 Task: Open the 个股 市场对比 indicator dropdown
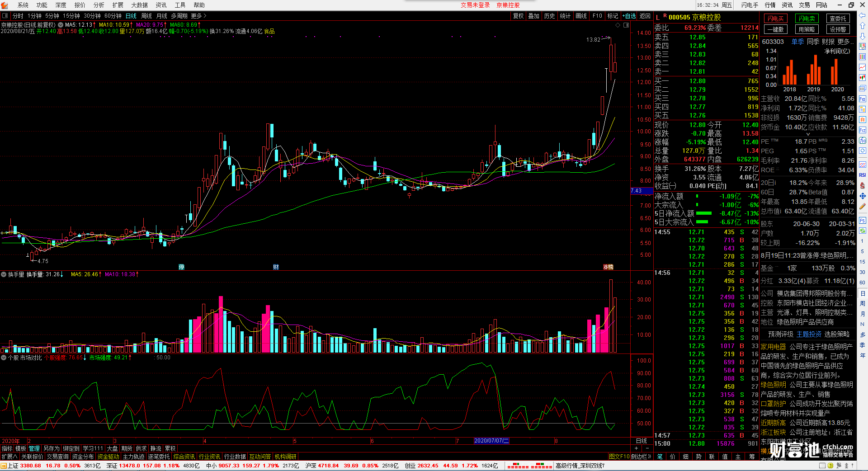pos(4,358)
